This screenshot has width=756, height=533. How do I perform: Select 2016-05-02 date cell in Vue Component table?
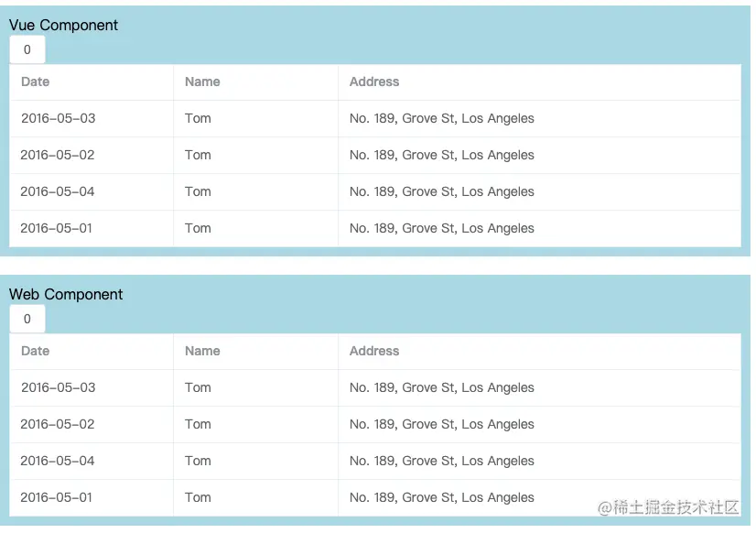58,155
